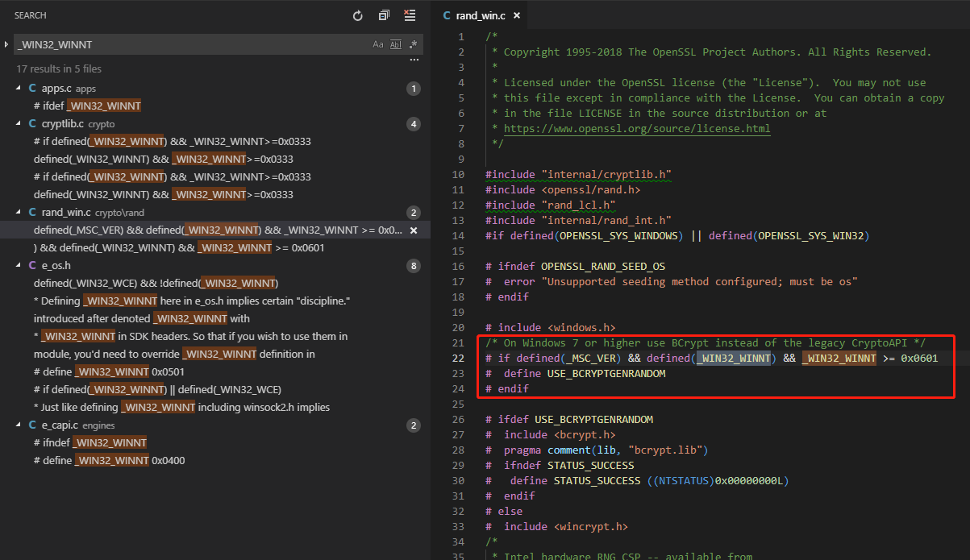The height and width of the screenshot is (560, 970).
Task: Toggle Match Case search option
Action: click(377, 44)
